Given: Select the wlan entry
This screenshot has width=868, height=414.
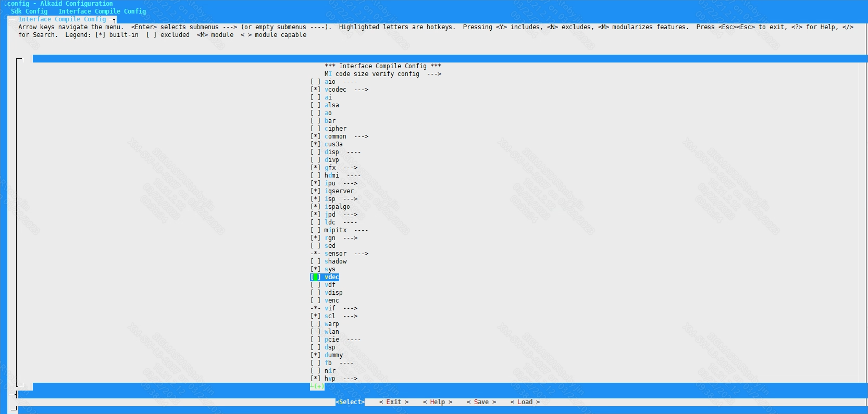Looking at the screenshot, I should [x=332, y=332].
